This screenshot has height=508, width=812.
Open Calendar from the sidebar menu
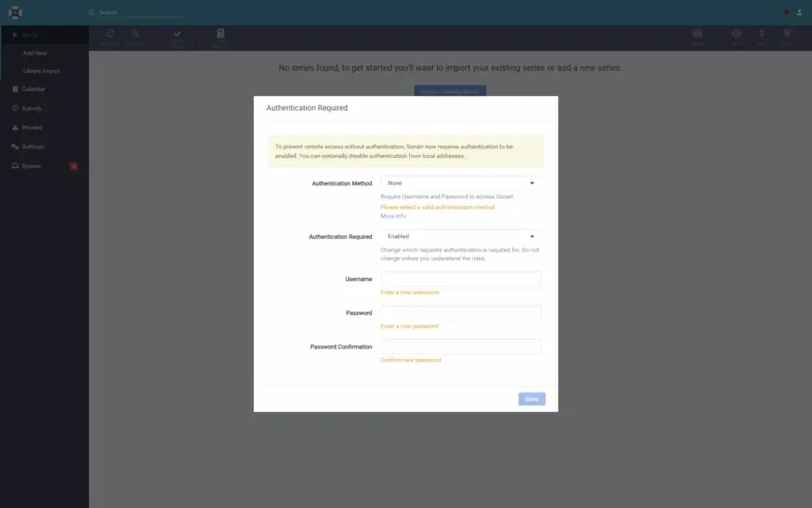click(x=32, y=89)
